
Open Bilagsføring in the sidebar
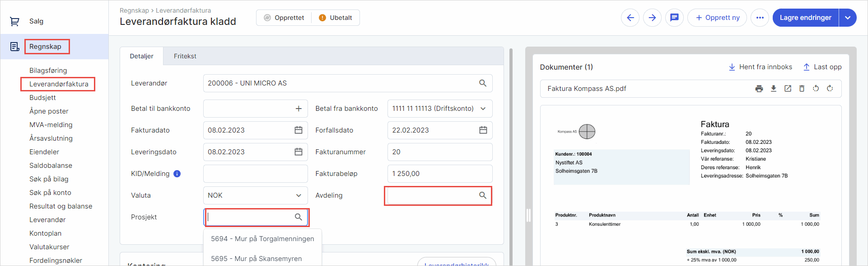pyautogui.click(x=48, y=71)
